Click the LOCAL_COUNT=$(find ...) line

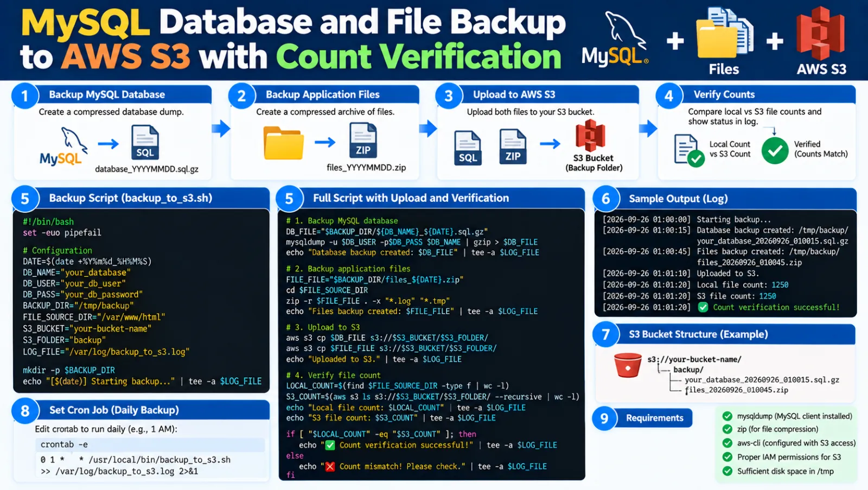398,386
